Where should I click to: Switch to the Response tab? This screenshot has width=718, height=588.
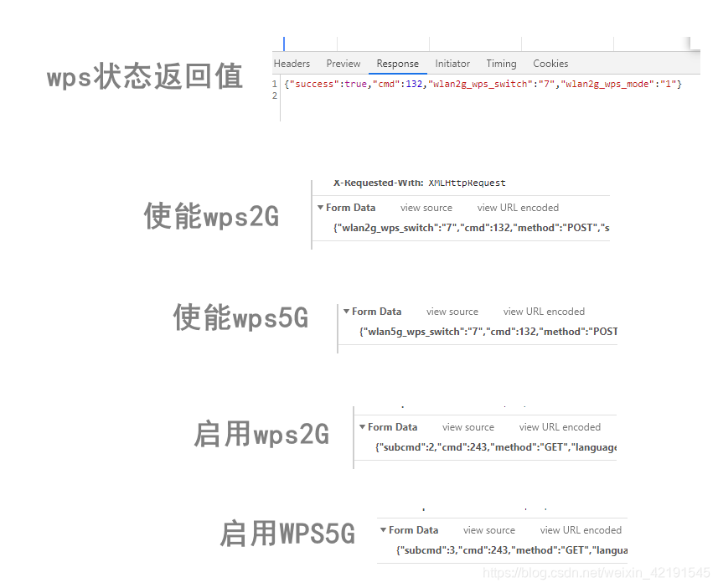point(397,63)
